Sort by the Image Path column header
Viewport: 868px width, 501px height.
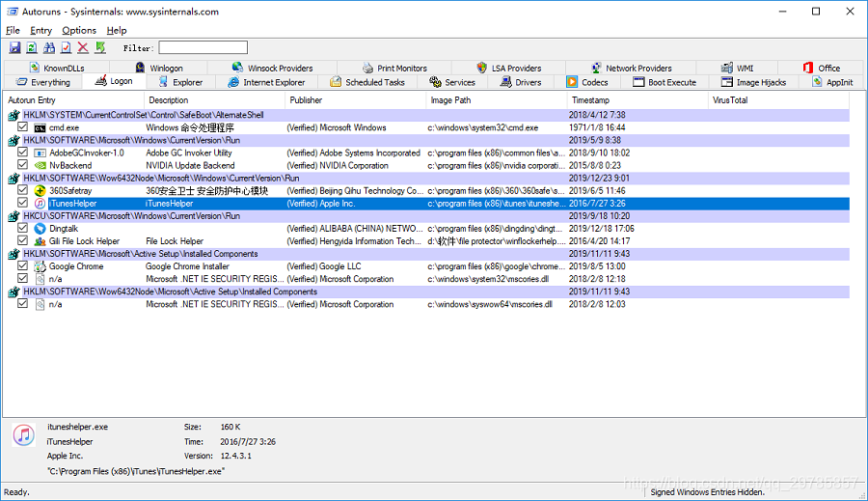pyautogui.click(x=497, y=100)
